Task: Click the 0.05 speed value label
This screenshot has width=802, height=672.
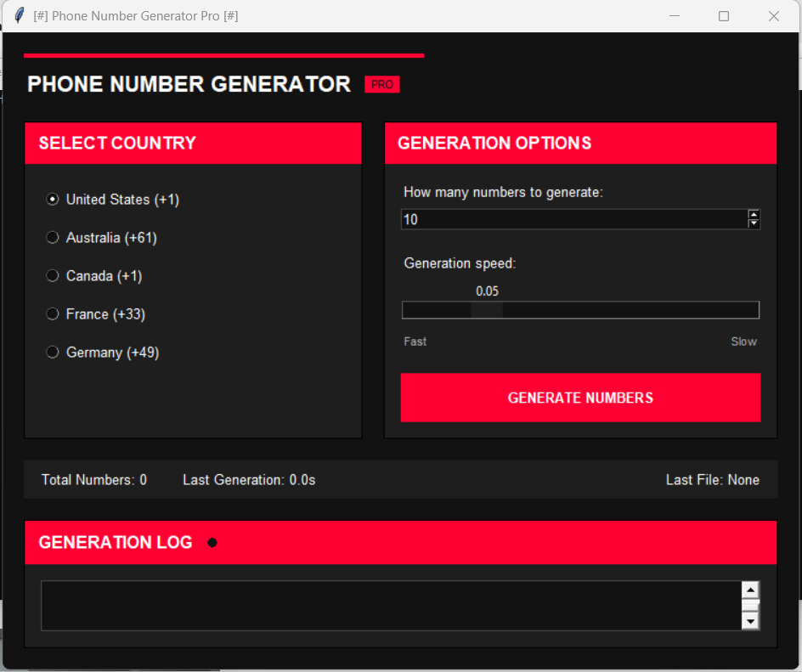Action: coord(487,291)
